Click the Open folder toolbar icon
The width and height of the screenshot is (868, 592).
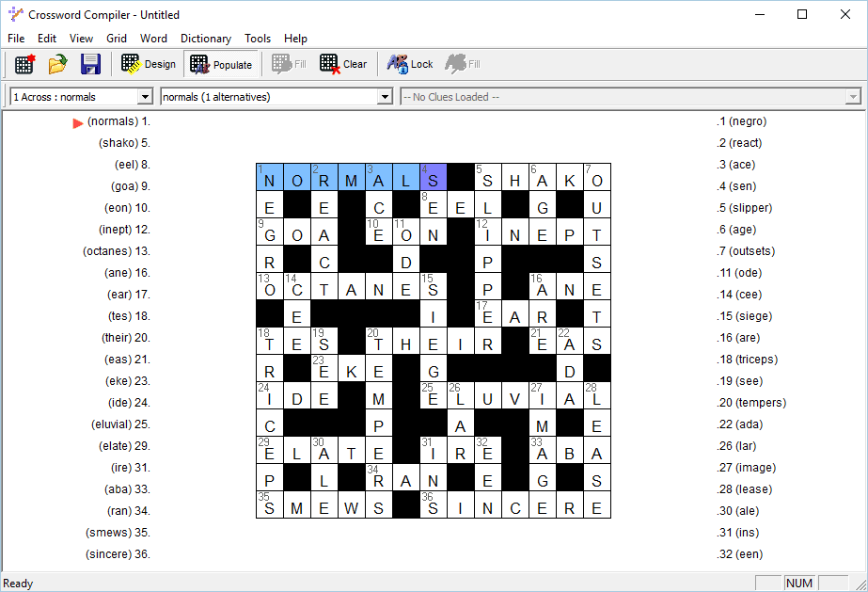point(57,64)
